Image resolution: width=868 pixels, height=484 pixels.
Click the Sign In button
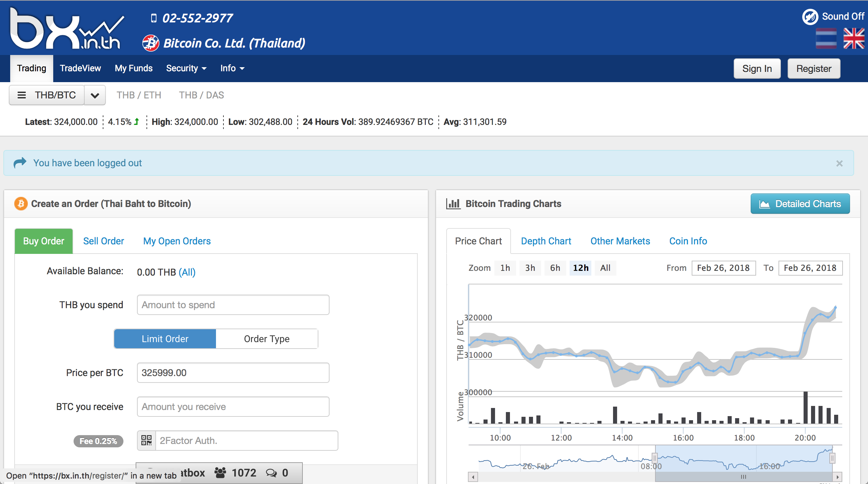(757, 69)
